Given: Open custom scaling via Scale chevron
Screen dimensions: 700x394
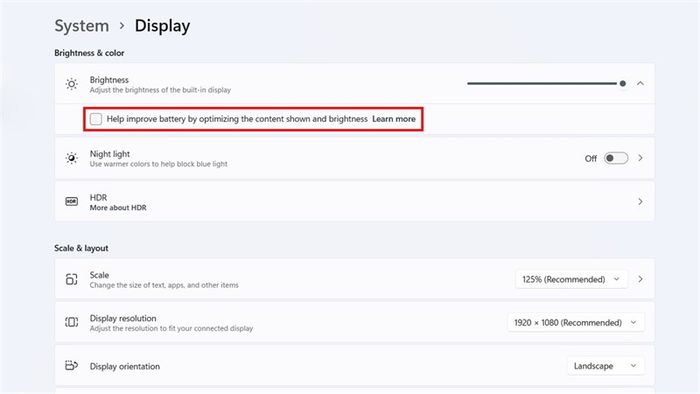Looking at the screenshot, I should 640,279.
